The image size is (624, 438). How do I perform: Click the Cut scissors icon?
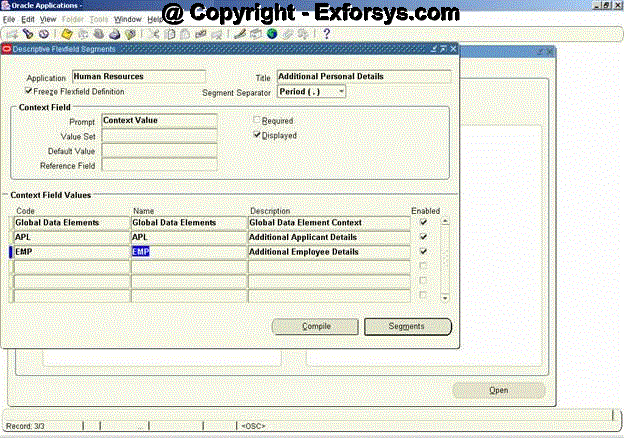[155, 34]
